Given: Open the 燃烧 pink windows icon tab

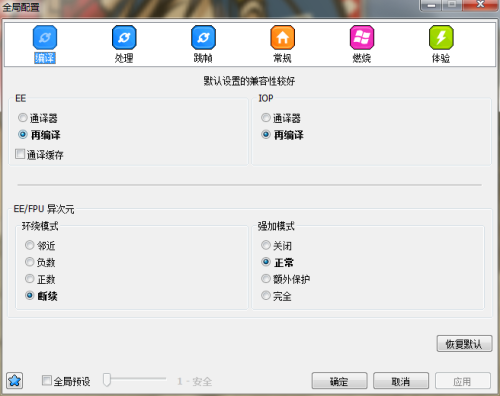Looking at the screenshot, I should [362, 37].
